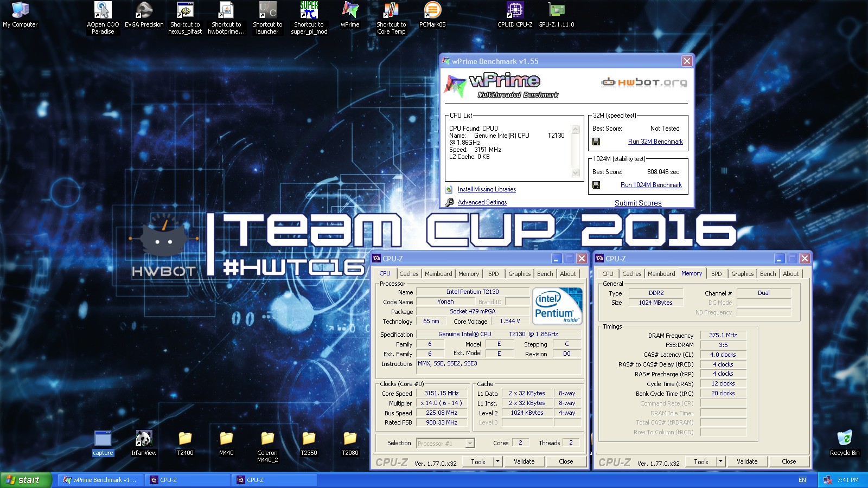This screenshot has height=488, width=868.
Task: Click the Windows Start button
Action: [25, 480]
